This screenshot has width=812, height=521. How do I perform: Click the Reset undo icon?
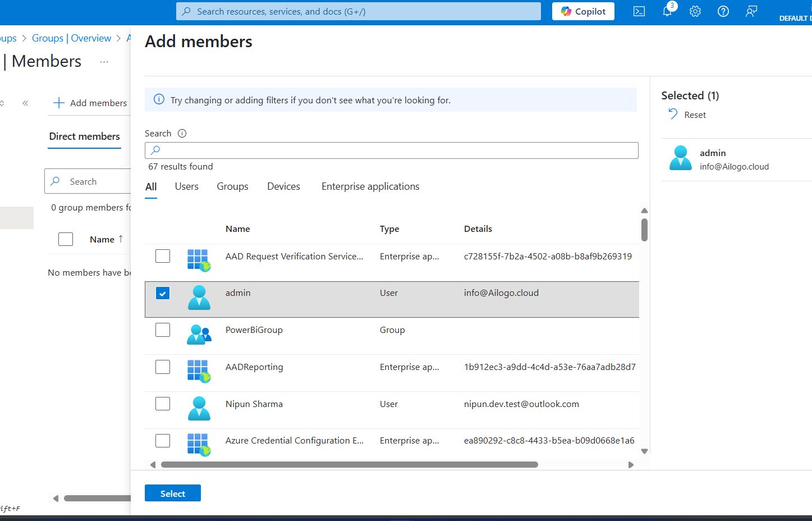coord(673,114)
